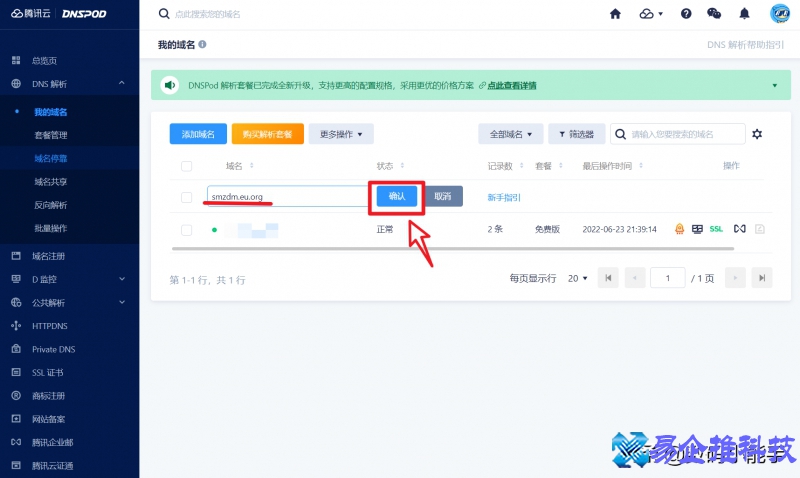This screenshot has height=478, width=800.
Task: Go to the first page button
Action: (x=608, y=278)
